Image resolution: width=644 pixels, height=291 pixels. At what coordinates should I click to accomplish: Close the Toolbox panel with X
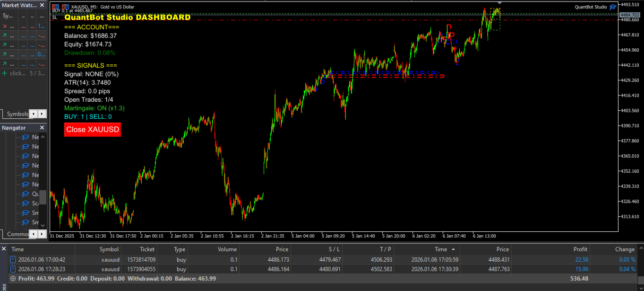3,248
